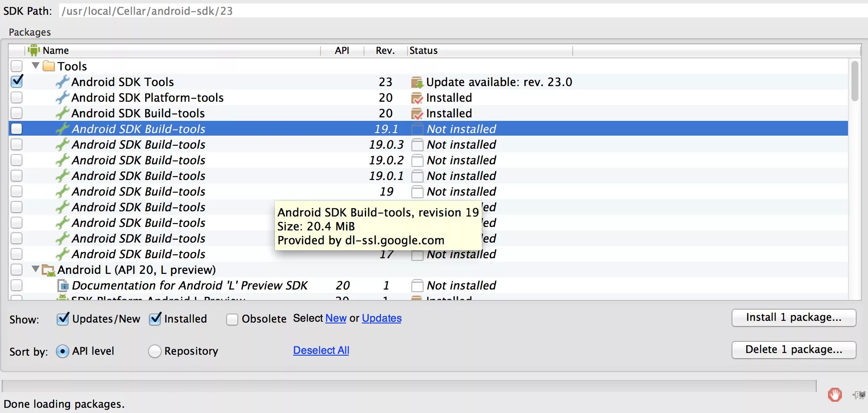Collapse the Tools tree group
The width and height of the screenshot is (868, 413).
coord(36,66)
